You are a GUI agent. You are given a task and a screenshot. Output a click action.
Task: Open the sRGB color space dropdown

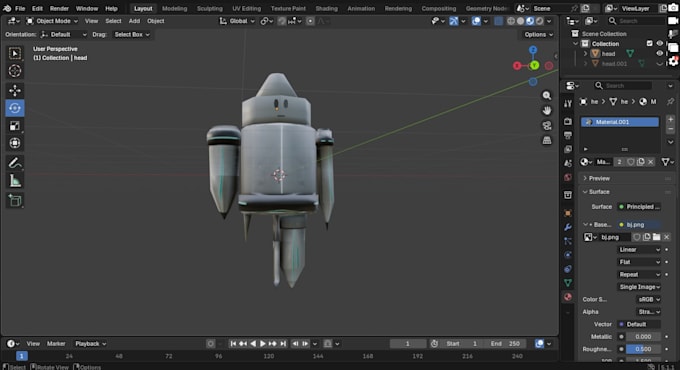click(x=649, y=299)
